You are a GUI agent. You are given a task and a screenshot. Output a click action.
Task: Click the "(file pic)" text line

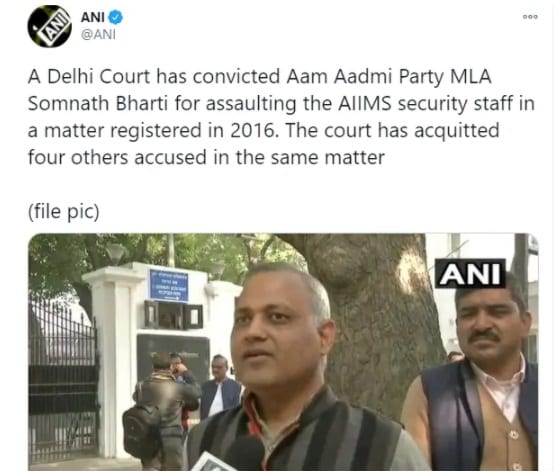pyautogui.click(x=63, y=211)
